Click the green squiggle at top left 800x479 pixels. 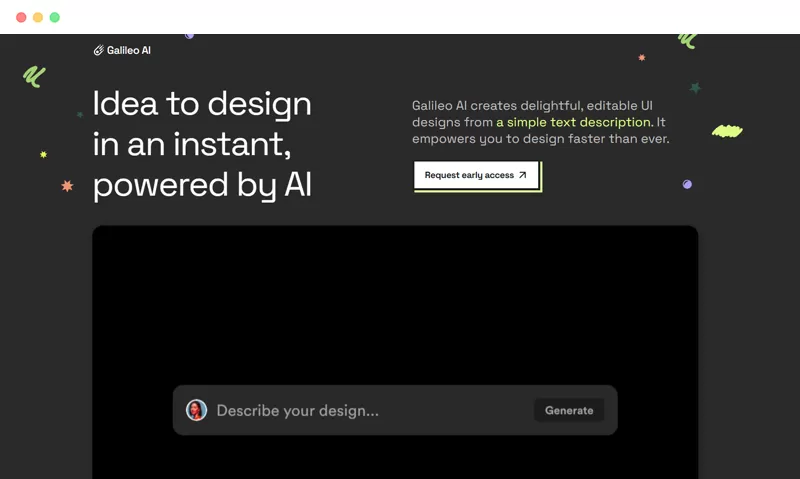click(34, 77)
